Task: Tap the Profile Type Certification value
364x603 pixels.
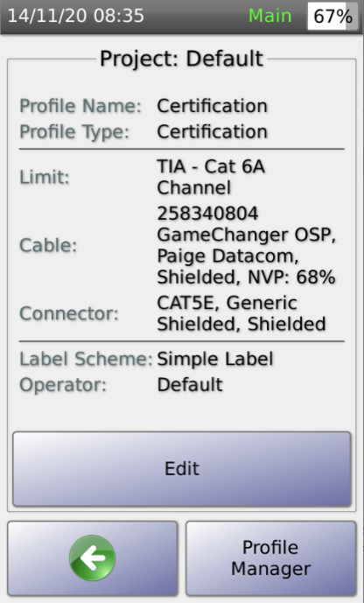Action: coord(212,131)
